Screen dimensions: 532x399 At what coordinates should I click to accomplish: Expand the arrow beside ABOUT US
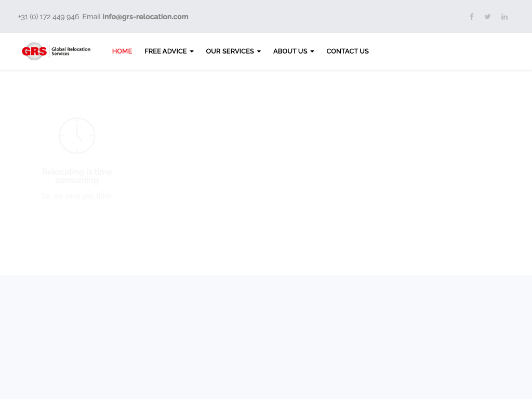tap(312, 51)
